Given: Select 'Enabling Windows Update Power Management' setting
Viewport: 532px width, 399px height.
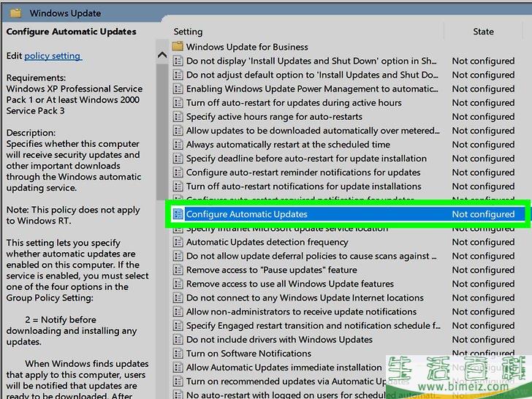Looking at the screenshot, I should [x=312, y=89].
